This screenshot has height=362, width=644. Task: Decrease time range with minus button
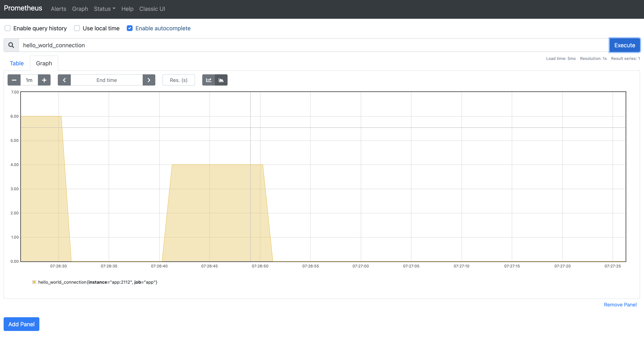click(14, 80)
